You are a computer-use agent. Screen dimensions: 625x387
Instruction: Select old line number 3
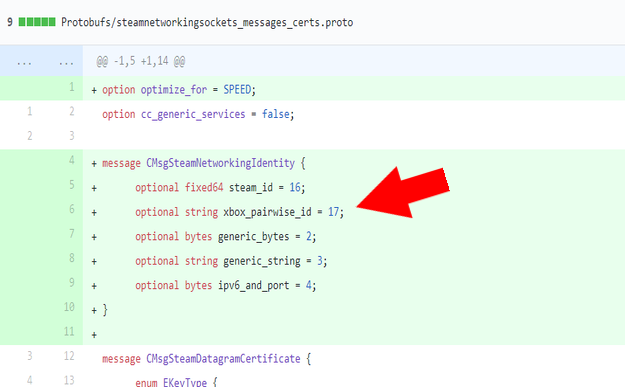tap(29, 356)
